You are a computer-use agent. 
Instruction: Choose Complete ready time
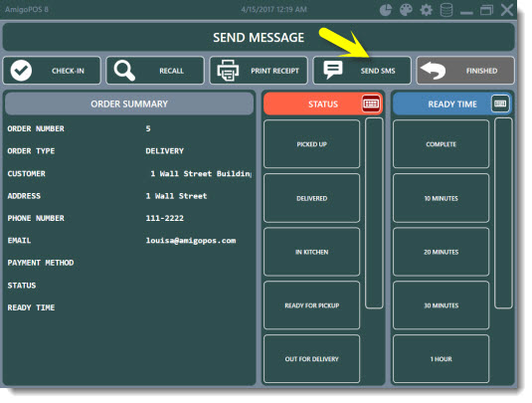click(x=442, y=144)
